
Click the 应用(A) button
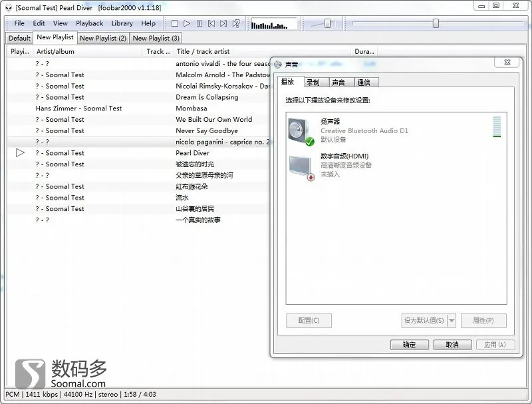pos(495,345)
